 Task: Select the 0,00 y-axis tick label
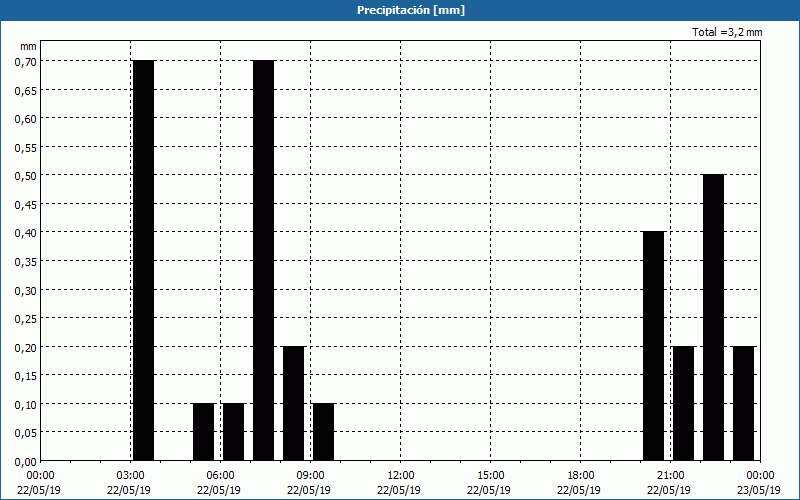point(24,461)
